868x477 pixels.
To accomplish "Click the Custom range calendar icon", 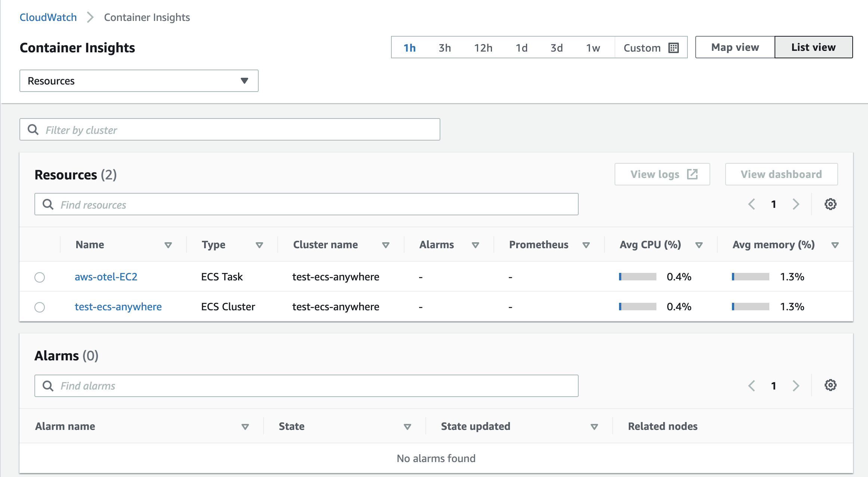I will pyautogui.click(x=674, y=48).
